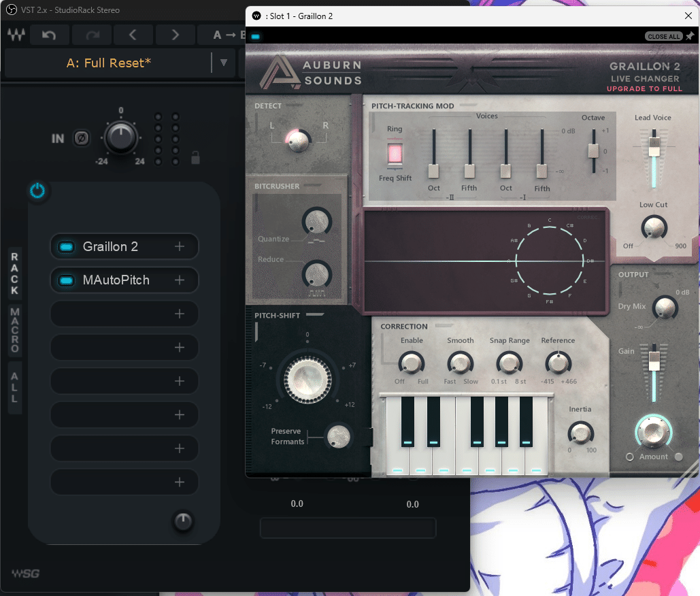
Task: Click the pitch wheel display circle
Action: (x=550, y=261)
